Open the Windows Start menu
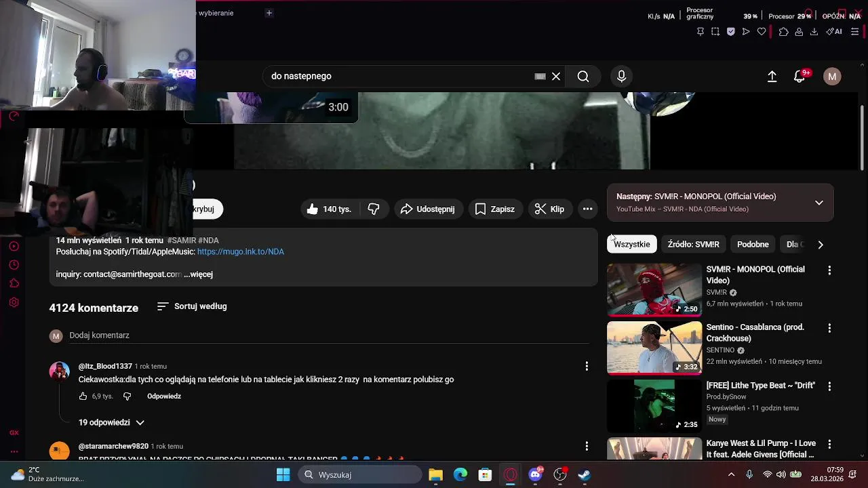Viewport: 868px width, 488px height. (x=283, y=474)
